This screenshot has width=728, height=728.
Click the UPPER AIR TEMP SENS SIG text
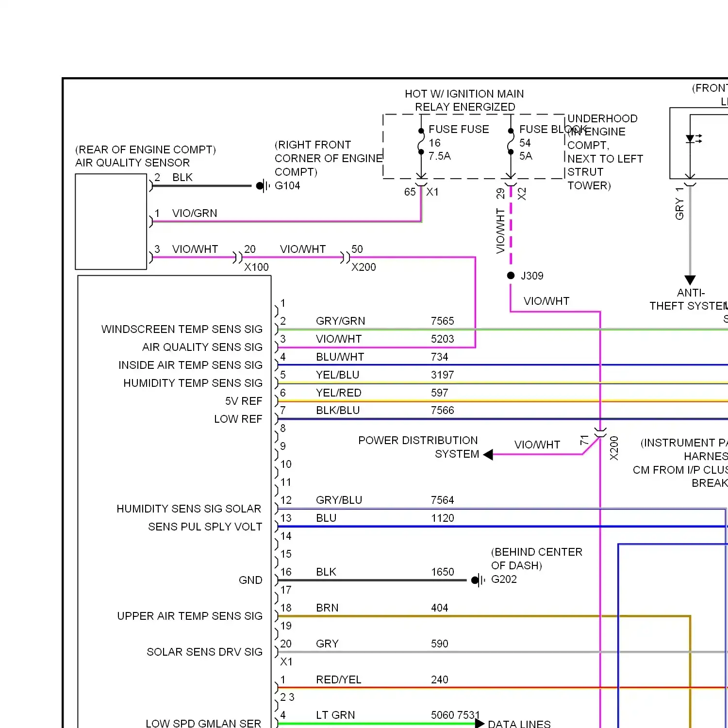190,616
